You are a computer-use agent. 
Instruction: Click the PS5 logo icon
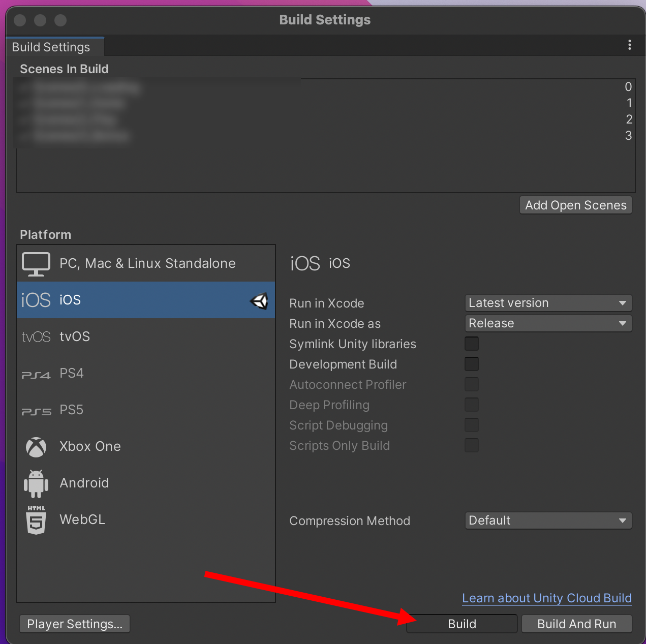(36, 412)
